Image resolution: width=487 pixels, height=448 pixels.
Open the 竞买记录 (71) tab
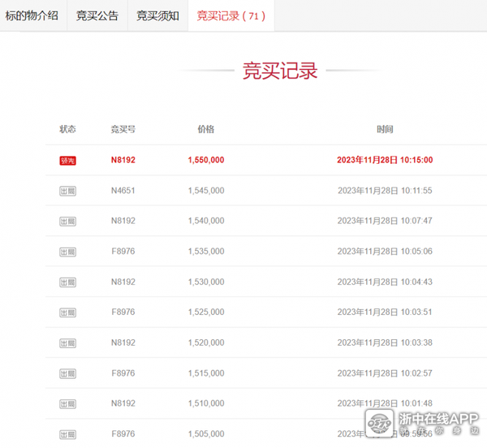coord(231,15)
